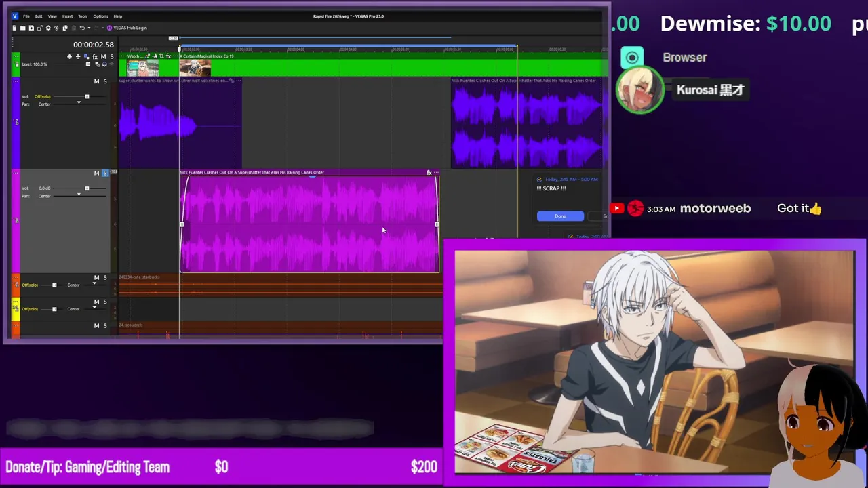Create a new project via toolbar icon

click(14, 28)
